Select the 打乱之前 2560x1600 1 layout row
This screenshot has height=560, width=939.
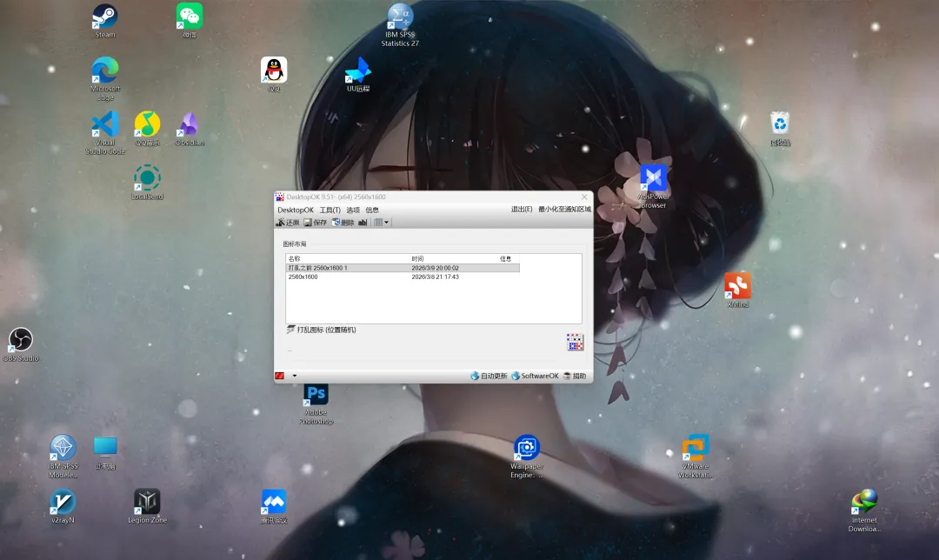[403, 268]
